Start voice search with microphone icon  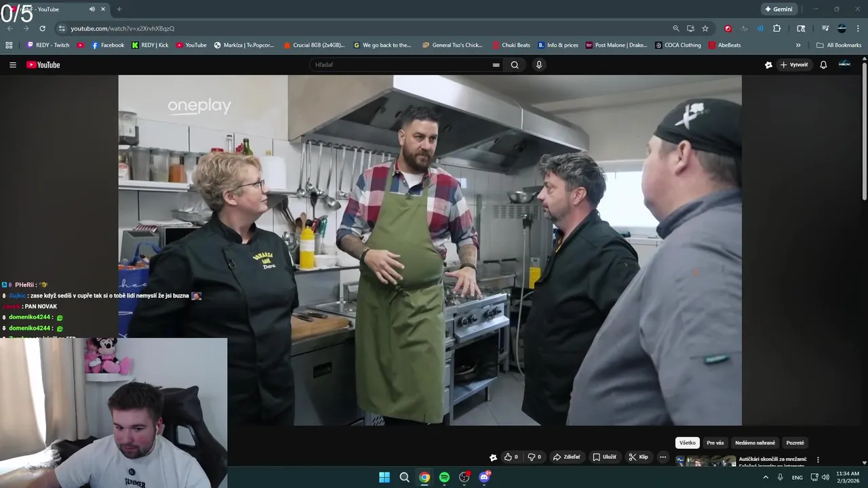pyautogui.click(x=539, y=65)
